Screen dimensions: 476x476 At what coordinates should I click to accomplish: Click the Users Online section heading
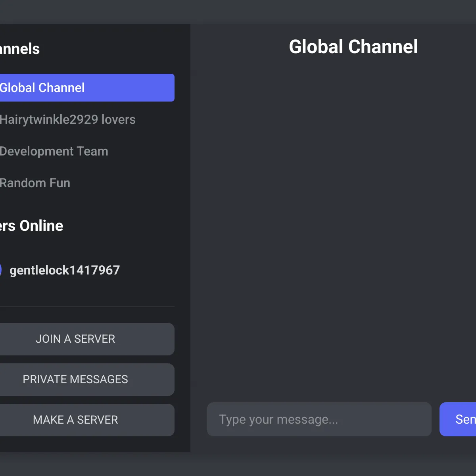31,226
